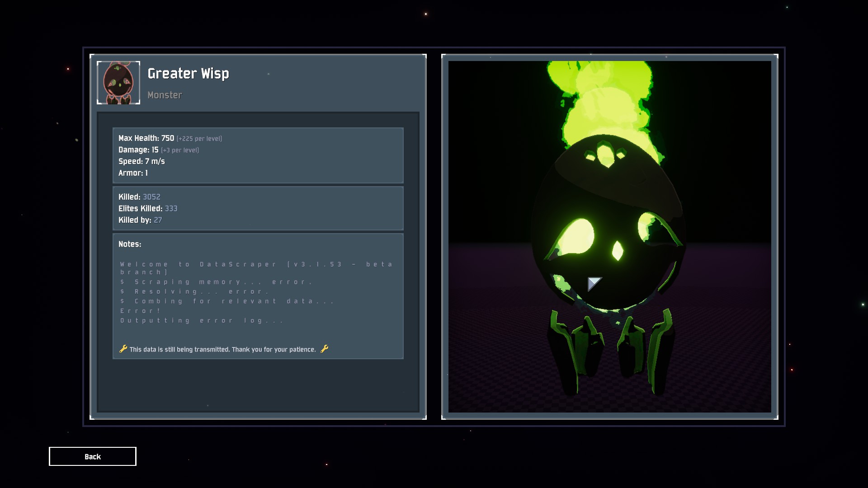Click the Armor stat line
The image size is (868, 488).
pos(133,173)
